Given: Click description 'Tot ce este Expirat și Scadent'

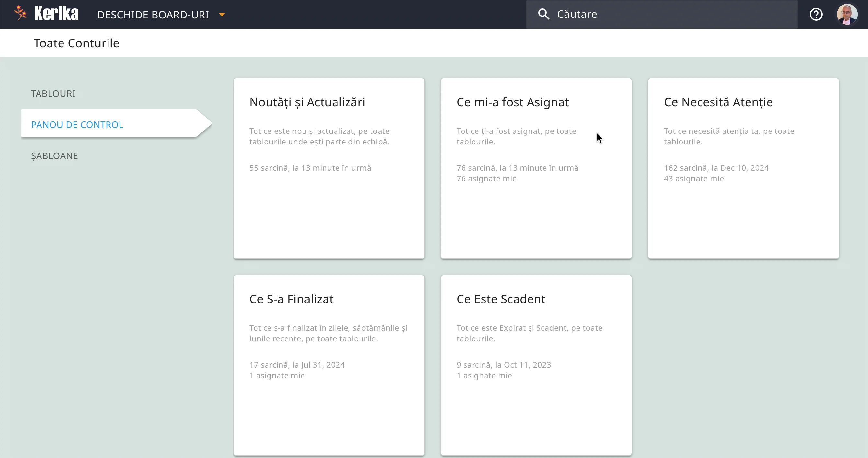Looking at the screenshot, I should click(529, 333).
